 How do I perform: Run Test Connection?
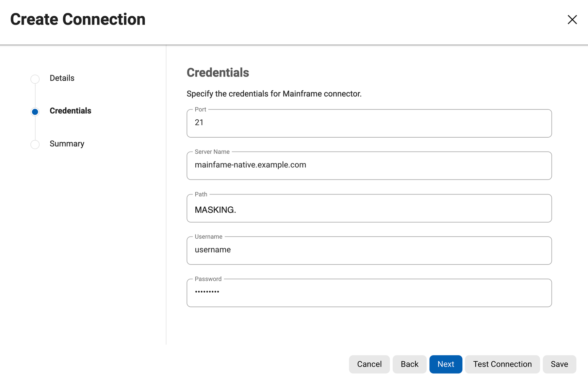click(502, 364)
